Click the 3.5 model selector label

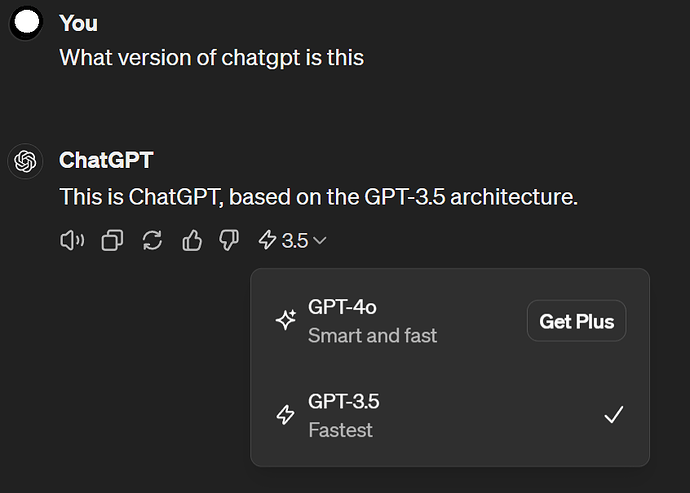294,241
